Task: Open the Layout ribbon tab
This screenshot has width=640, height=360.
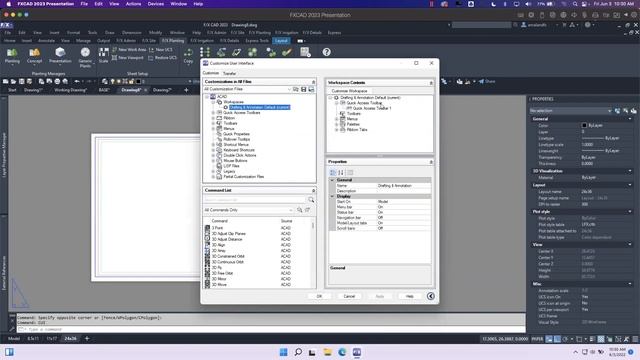Action: click(x=281, y=41)
